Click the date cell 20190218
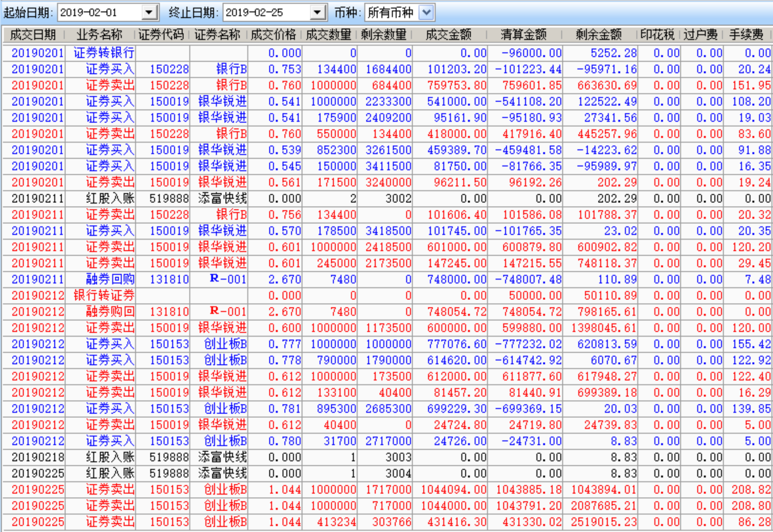This screenshot has height=532, width=773. pyautogui.click(x=37, y=457)
